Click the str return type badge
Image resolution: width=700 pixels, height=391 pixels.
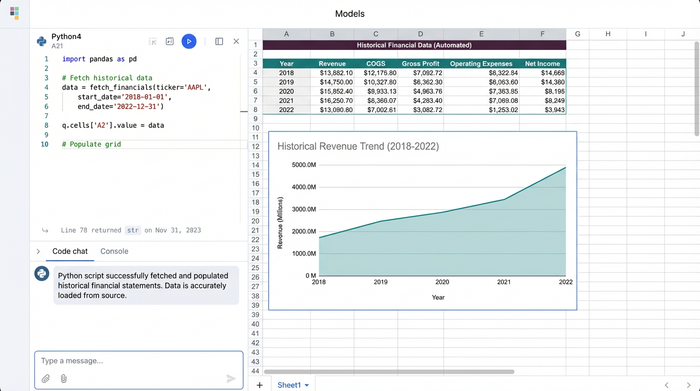coord(133,230)
